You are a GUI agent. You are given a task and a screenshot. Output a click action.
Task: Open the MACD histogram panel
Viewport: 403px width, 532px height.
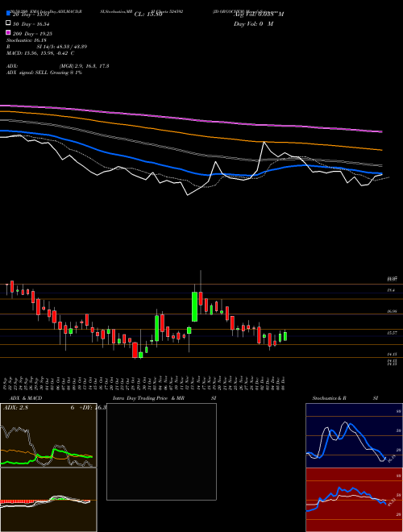tap(48, 500)
